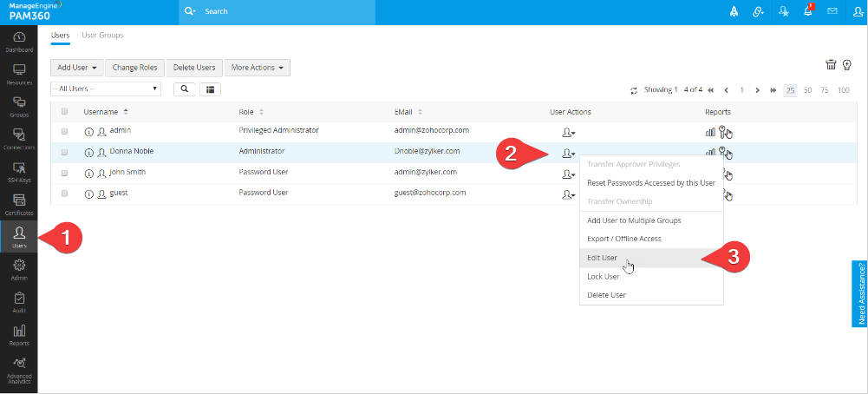
Task: Click the Change Roles button
Action: click(134, 68)
